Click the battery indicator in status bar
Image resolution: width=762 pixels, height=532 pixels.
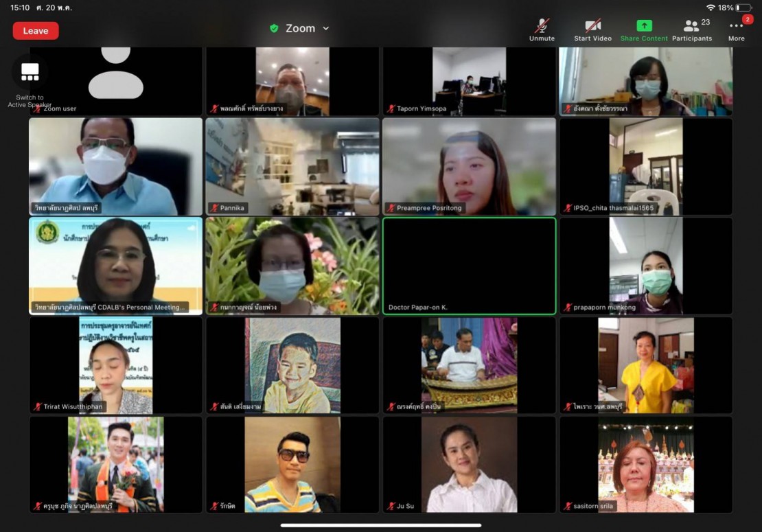click(x=744, y=8)
